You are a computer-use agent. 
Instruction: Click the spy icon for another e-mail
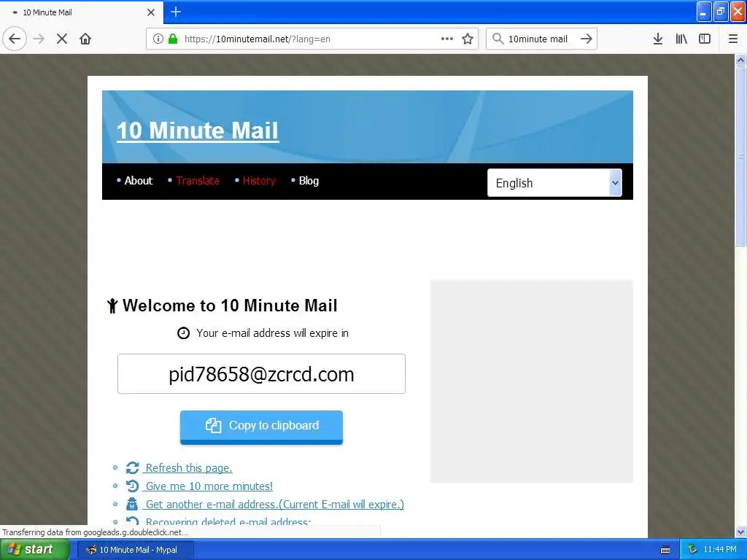coord(132,504)
